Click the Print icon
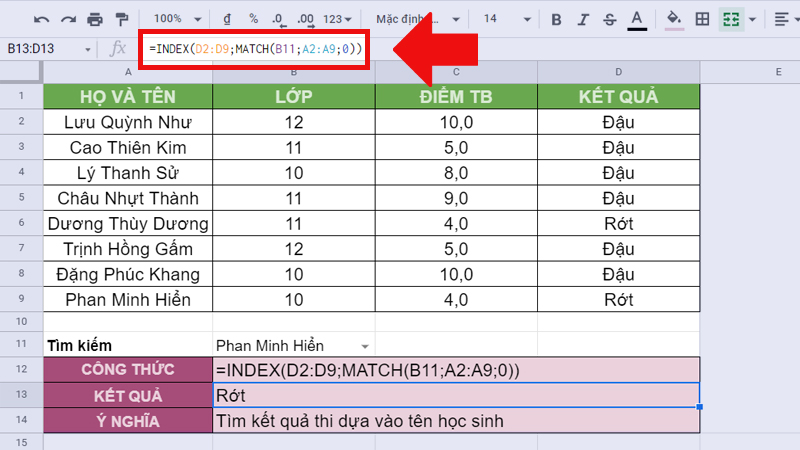 click(95, 19)
